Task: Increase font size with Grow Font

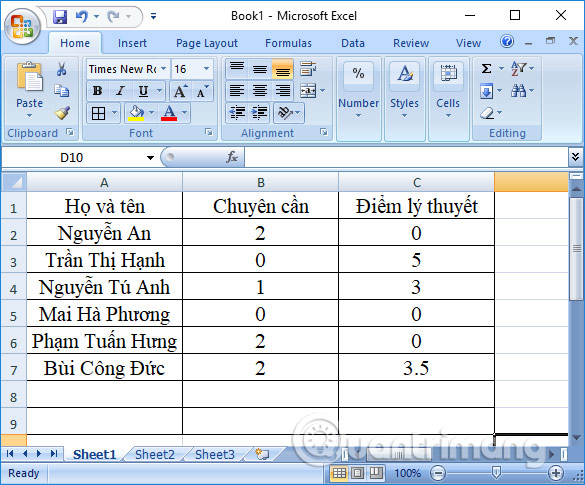Action: click(180, 91)
